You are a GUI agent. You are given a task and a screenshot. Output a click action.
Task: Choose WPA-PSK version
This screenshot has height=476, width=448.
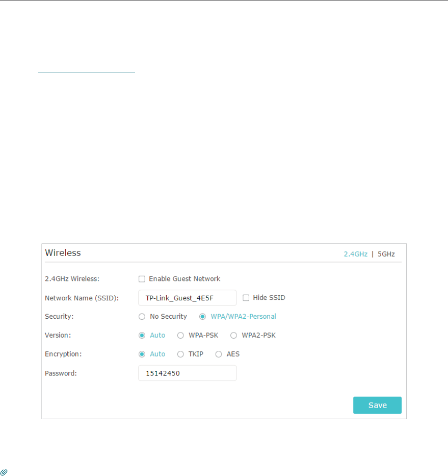click(x=180, y=336)
